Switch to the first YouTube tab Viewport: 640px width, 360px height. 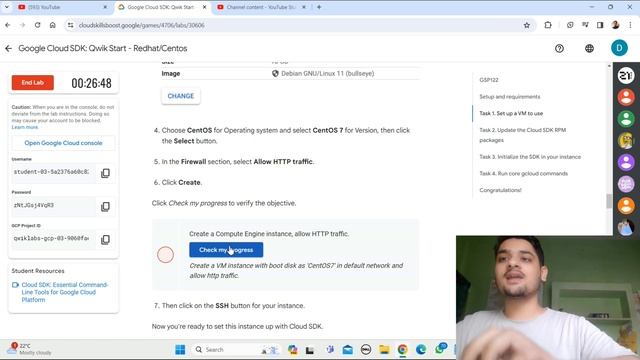61,7
